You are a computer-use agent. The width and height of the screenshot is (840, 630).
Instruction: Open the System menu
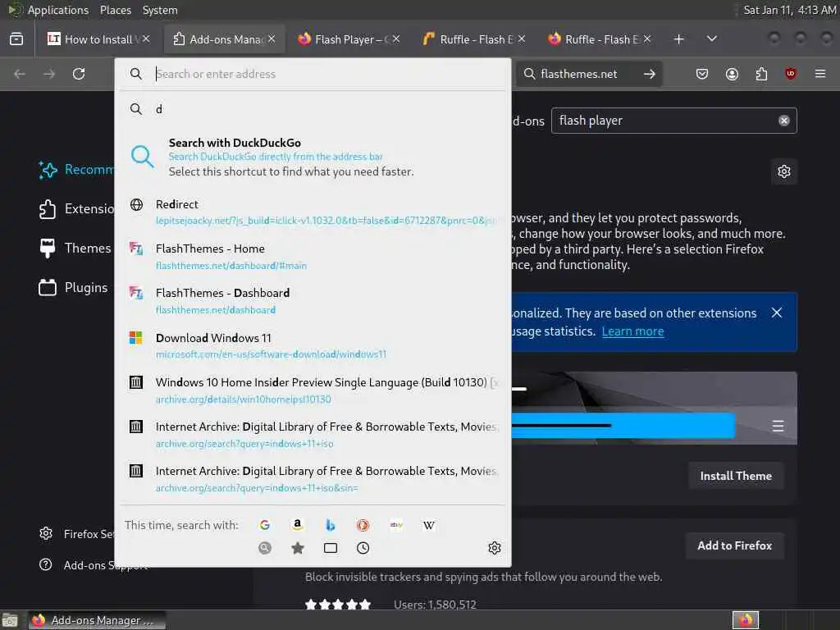tap(160, 10)
